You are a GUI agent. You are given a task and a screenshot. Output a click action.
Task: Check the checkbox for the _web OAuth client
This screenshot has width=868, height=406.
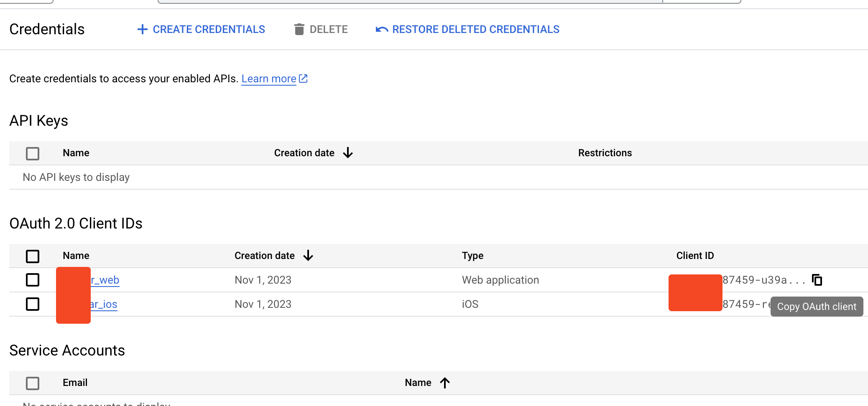click(33, 280)
